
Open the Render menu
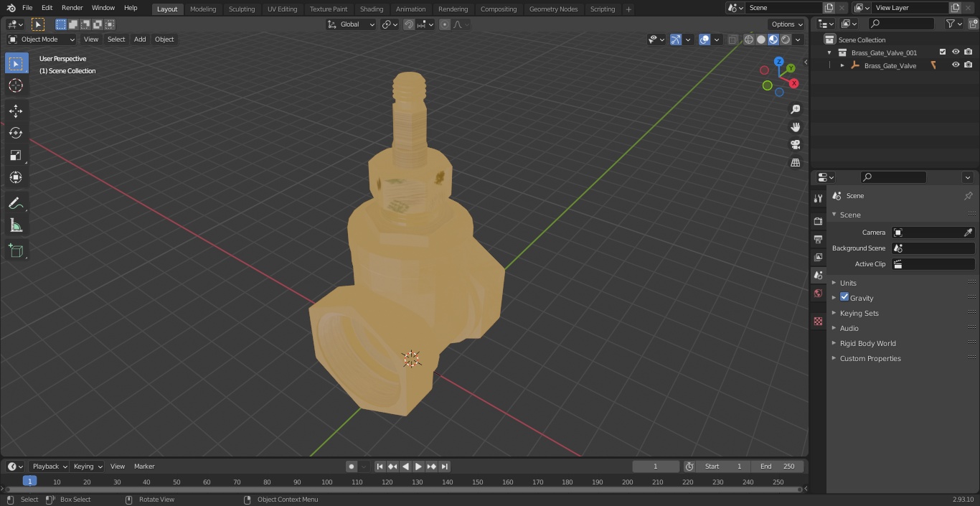click(72, 8)
